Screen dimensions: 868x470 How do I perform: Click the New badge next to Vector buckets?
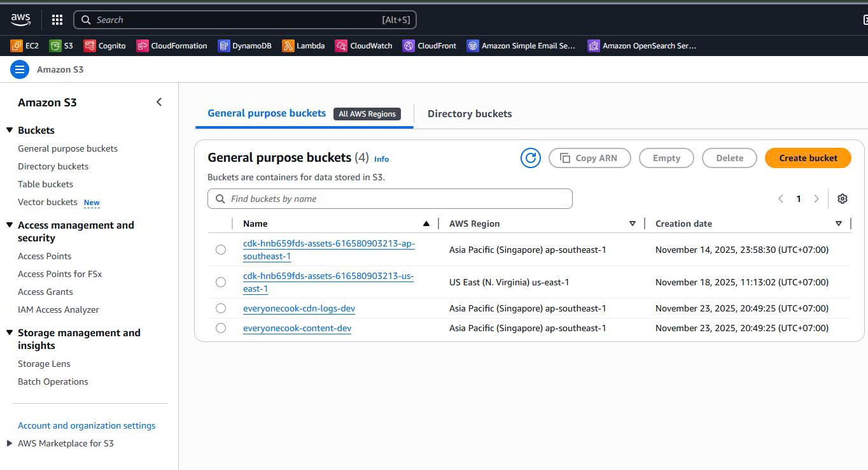click(92, 203)
